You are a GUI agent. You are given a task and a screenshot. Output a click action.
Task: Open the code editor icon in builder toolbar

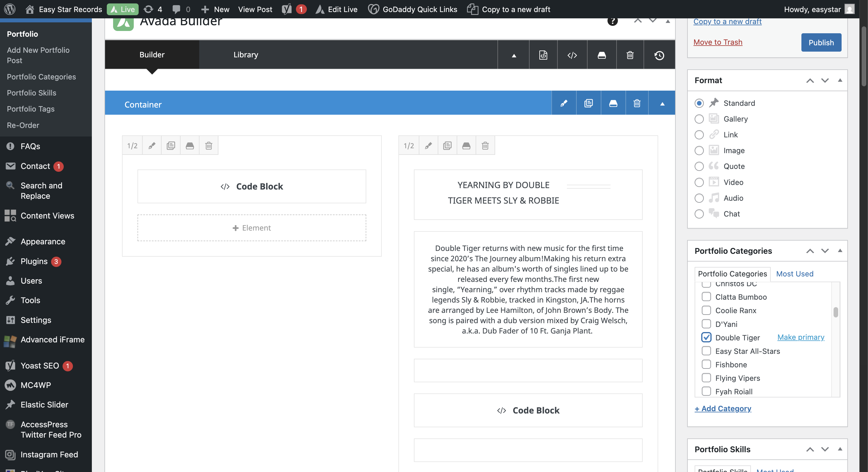pos(572,55)
